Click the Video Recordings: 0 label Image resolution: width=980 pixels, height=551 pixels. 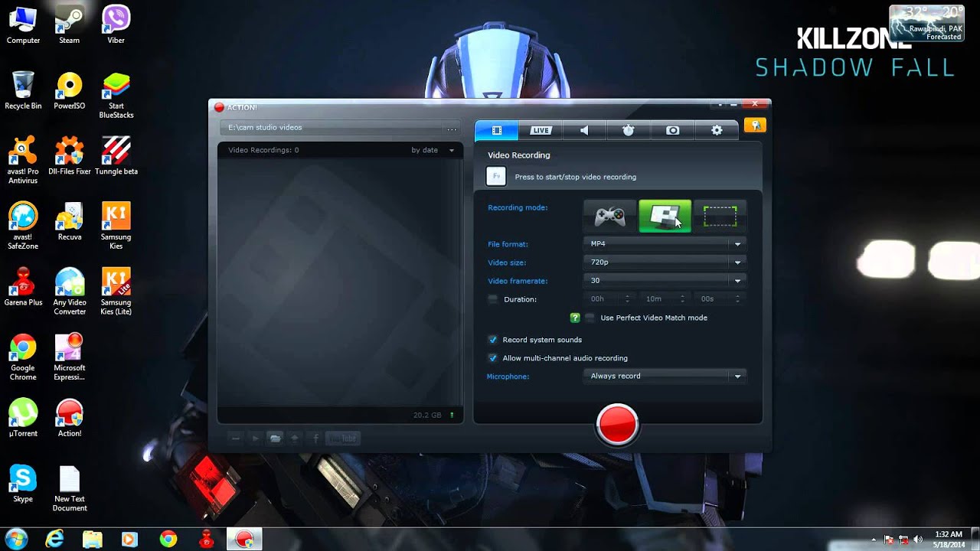263,150
